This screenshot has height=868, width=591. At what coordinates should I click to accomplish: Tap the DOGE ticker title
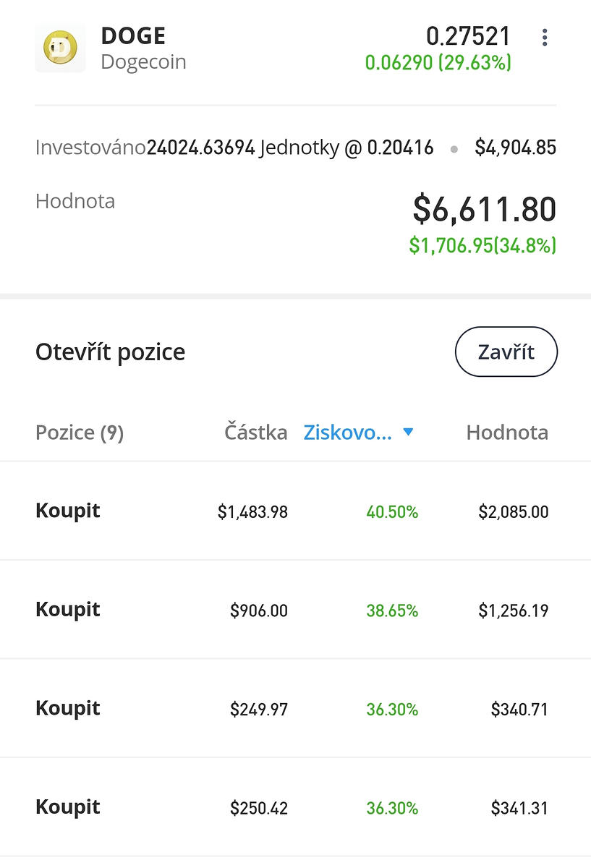click(133, 36)
